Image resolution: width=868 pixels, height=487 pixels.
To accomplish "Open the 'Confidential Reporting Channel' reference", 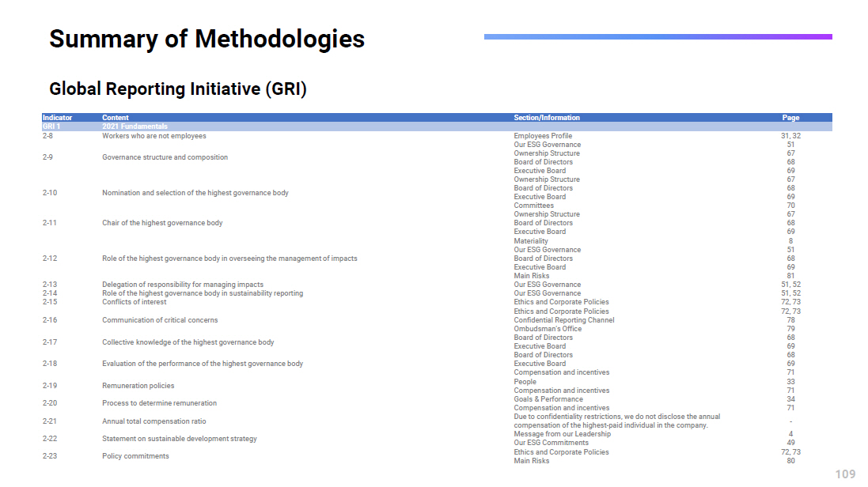I will [x=563, y=320].
